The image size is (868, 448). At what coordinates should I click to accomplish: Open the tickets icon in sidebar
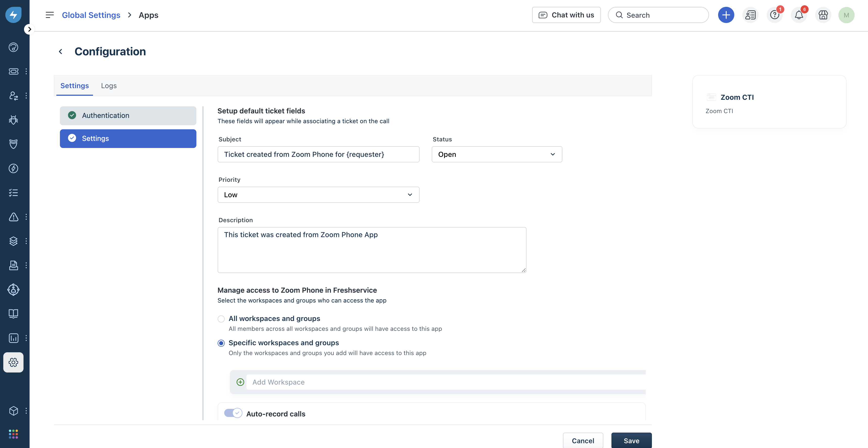[x=13, y=71]
